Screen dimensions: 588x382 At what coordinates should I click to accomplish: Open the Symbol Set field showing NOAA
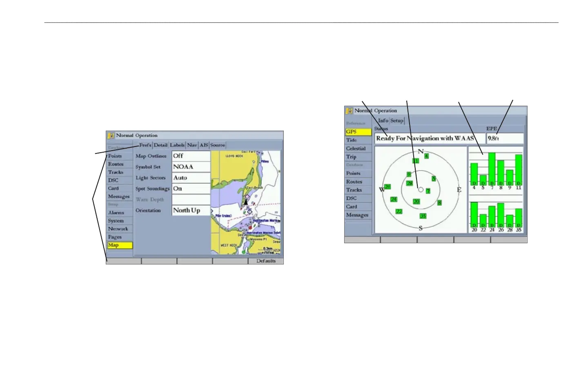coord(191,167)
